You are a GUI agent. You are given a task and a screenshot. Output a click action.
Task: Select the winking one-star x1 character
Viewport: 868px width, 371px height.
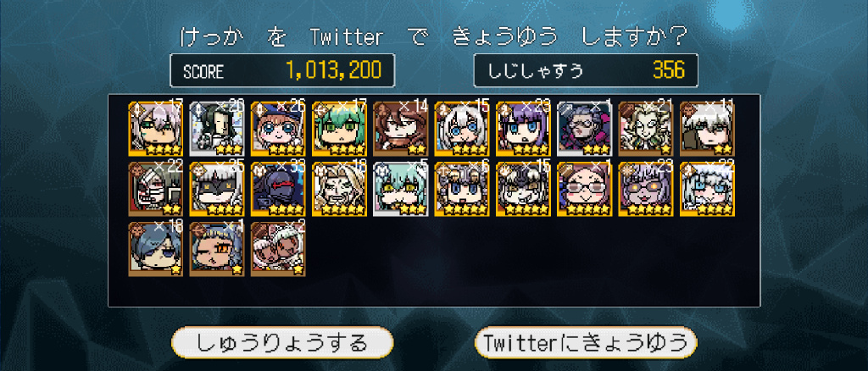217,249
